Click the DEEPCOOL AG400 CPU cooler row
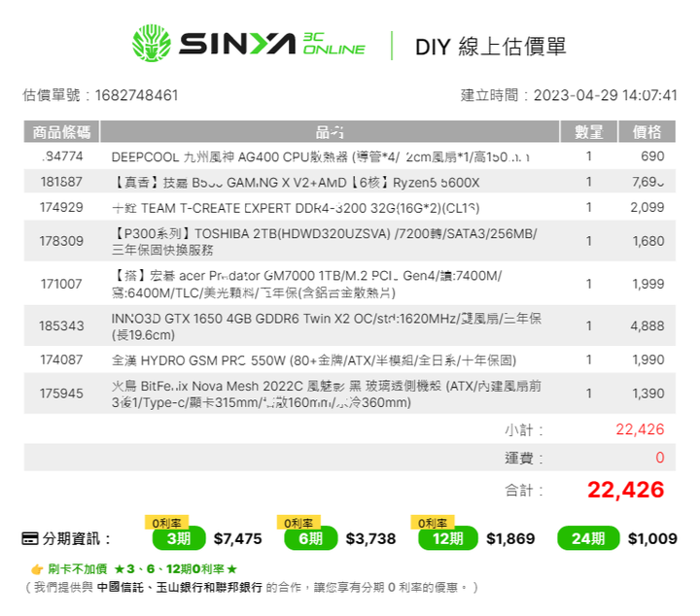700x616 pixels. pos(350,156)
